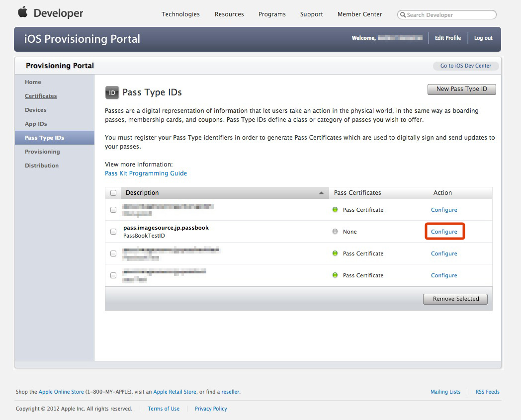The image size is (521, 420).
Task: Open RSS Feeds in the footer
Action: pos(487,392)
